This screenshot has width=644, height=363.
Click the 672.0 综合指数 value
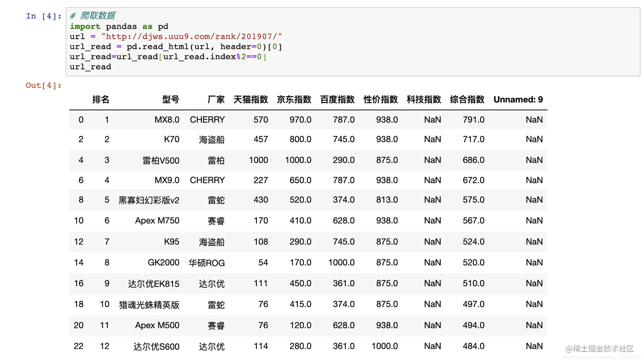[x=474, y=180]
